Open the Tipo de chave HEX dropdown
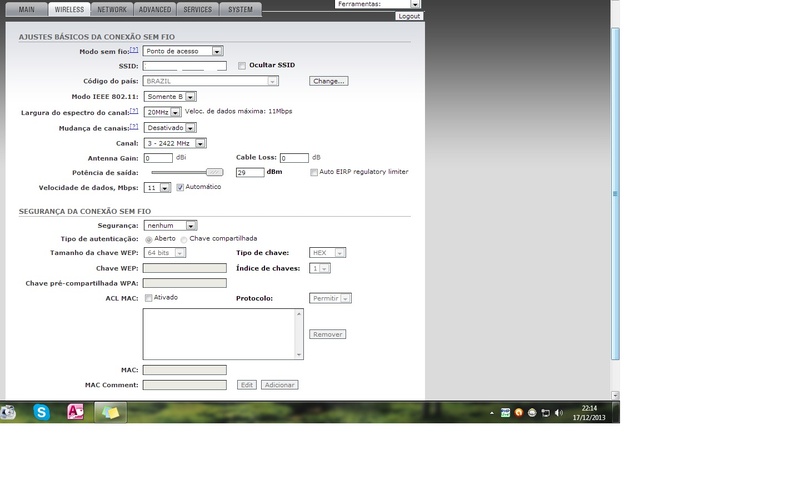This screenshot has width=800, height=500. click(x=328, y=253)
